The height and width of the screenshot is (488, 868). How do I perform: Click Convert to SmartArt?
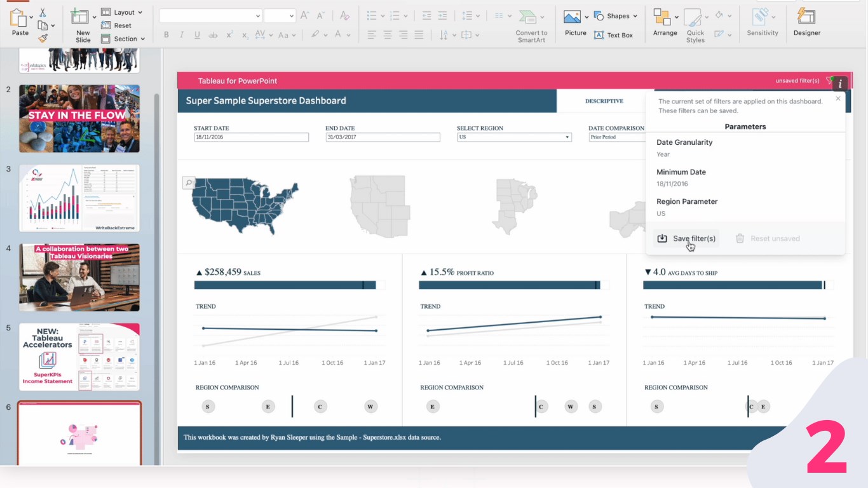point(531,25)
